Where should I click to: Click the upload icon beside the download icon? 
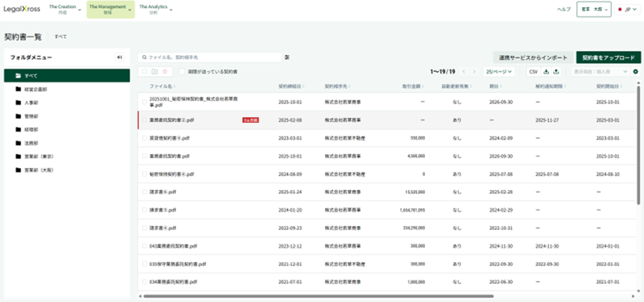point(556,72)
